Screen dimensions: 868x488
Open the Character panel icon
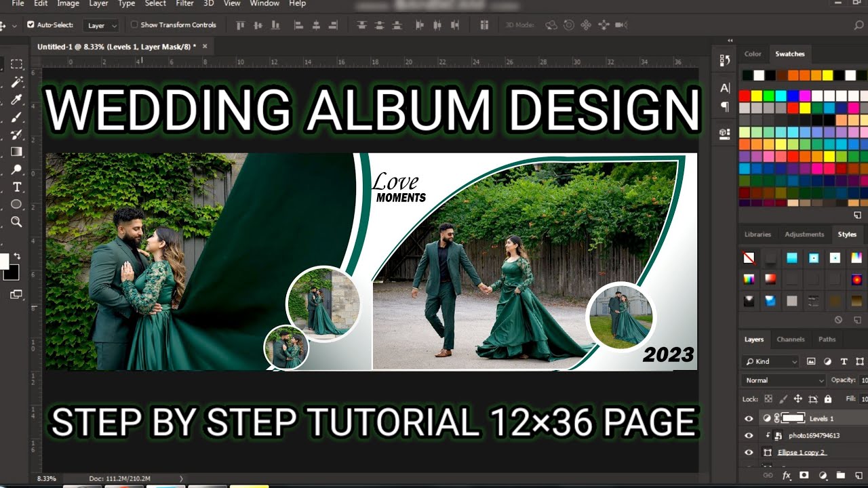pyautogui.click(x=724, y=87)
